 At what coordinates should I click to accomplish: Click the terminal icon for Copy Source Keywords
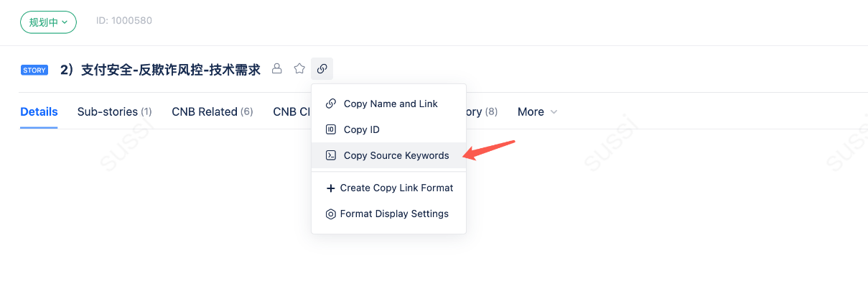(x=331, y=155)
